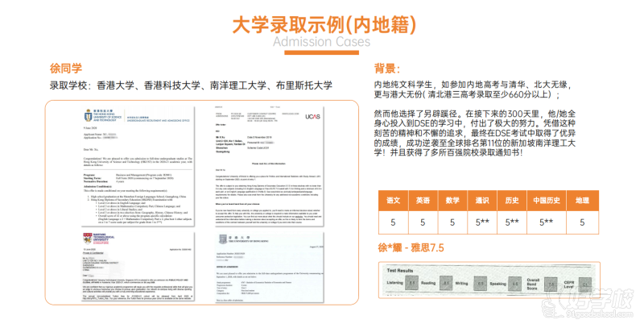Screen dimensions: 644x328
Task: Click the IELTS Listening score box
Action: pos(410,284)
